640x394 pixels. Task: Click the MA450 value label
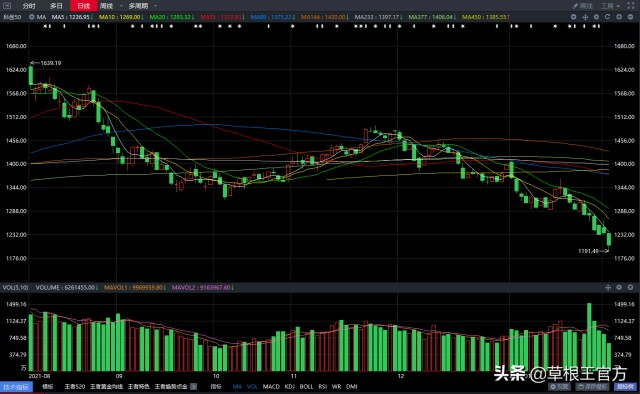486,17
